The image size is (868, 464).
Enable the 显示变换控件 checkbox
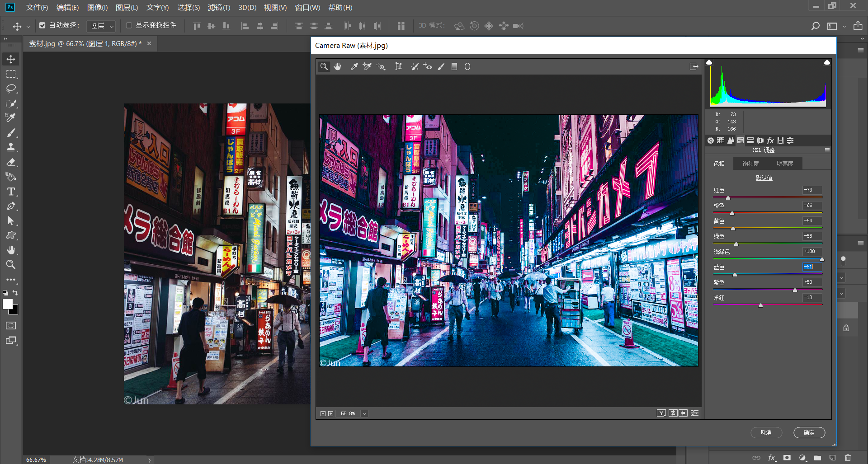point(129,25)
